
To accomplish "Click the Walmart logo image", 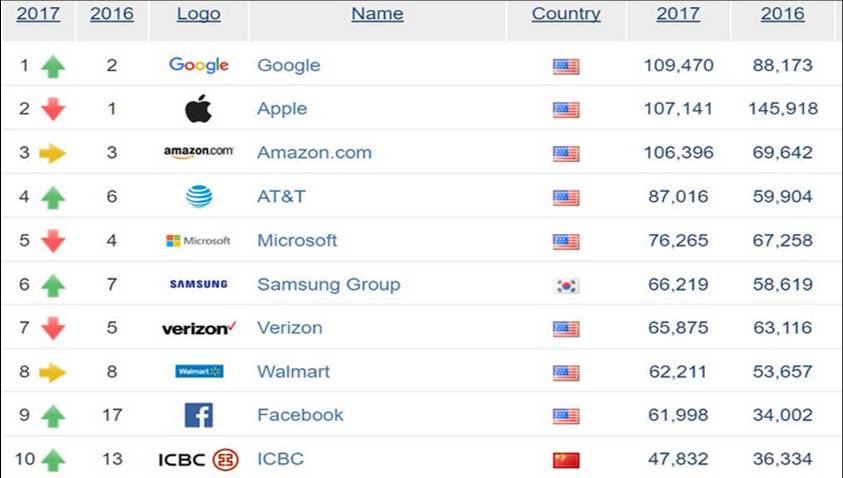I will (198, 371).
